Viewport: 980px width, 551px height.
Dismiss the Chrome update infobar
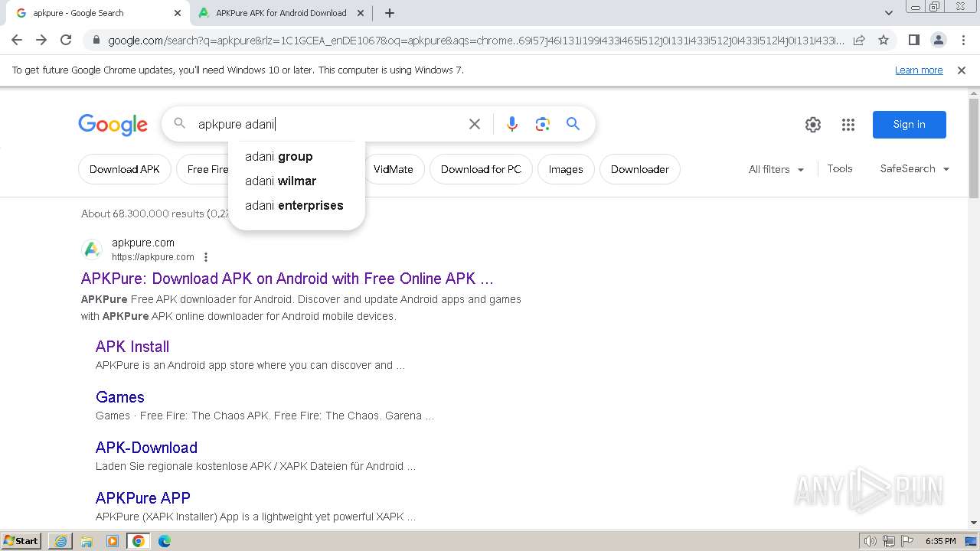962,70
